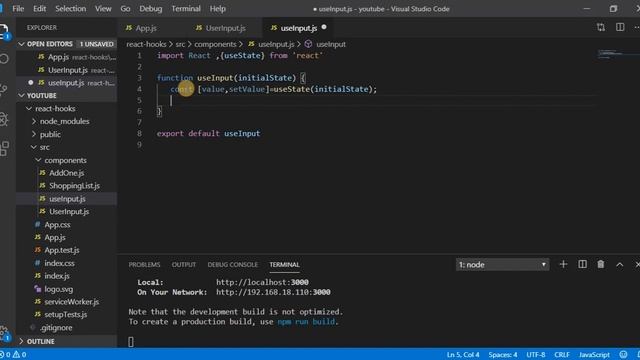Open the Edit menu
Image resolution: width=640 pixels, height=360 pixels.
pos(40,9)
